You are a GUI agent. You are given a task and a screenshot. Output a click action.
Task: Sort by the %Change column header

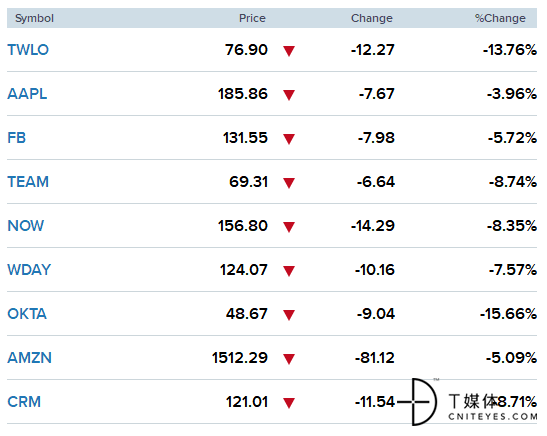point(500,18)
